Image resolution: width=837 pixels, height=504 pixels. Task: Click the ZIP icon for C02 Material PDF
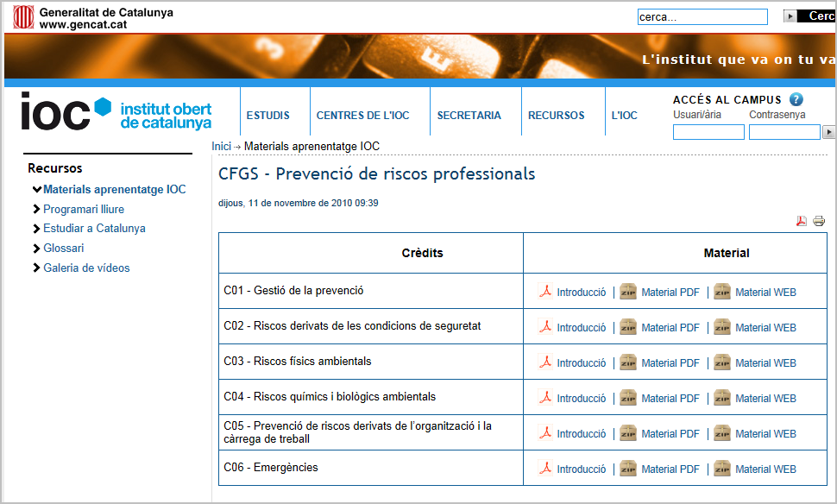tap(628, 327)
